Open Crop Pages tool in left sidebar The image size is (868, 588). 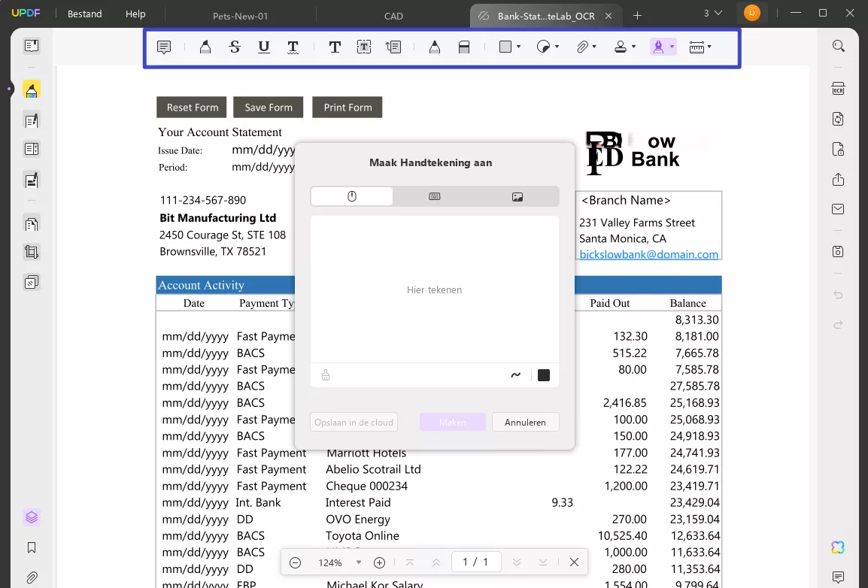[x=32, y=252]
